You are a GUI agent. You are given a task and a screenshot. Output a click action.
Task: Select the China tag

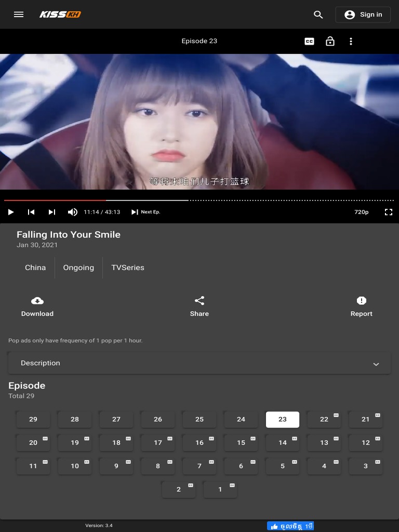tap(35, 268)
